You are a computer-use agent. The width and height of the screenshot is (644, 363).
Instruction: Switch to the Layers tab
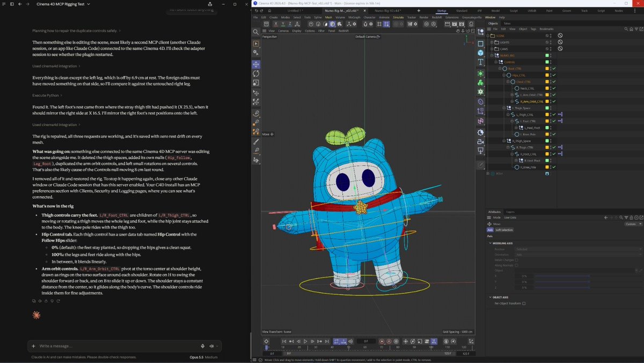pos(510,212)
